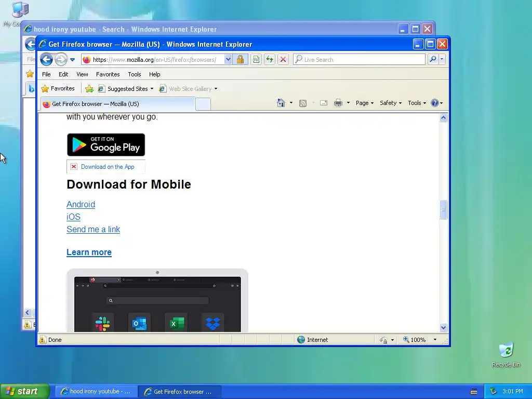The image size is (532, 399).
Task: Open the Page command menu
Action: [364, 103]
